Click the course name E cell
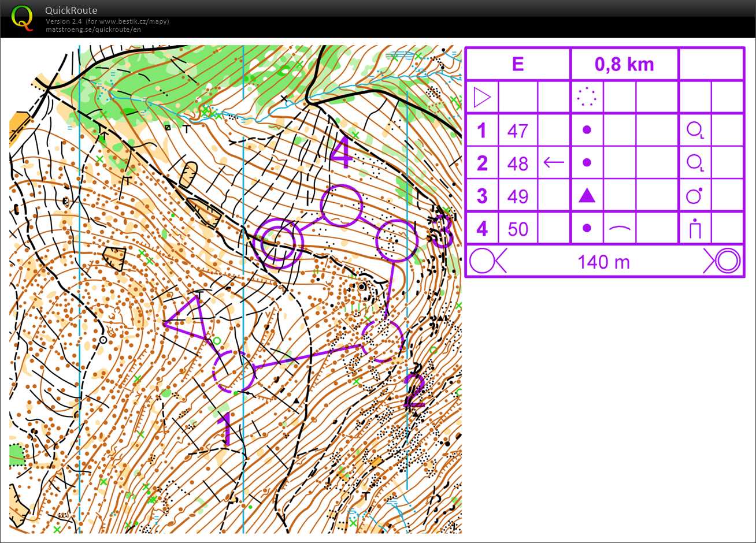The image size is (756, 543). [518, 64]
